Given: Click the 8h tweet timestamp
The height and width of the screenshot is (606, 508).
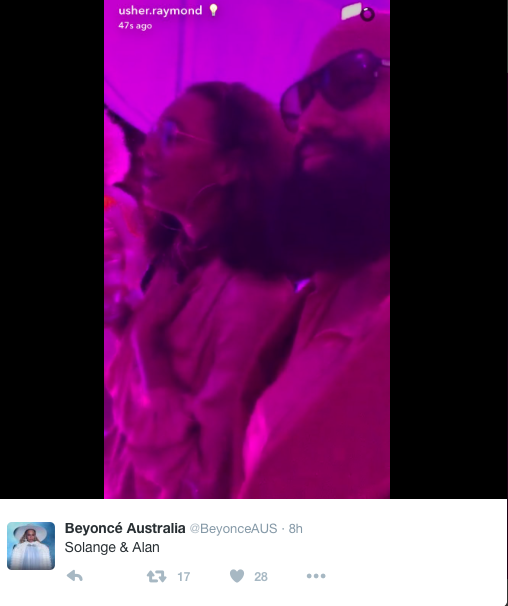Looking at the screenshot, I should click(x=296, y=529).
